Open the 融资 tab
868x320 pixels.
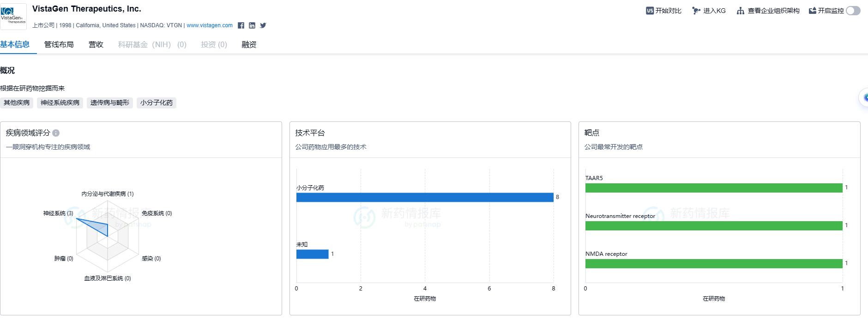249,44
